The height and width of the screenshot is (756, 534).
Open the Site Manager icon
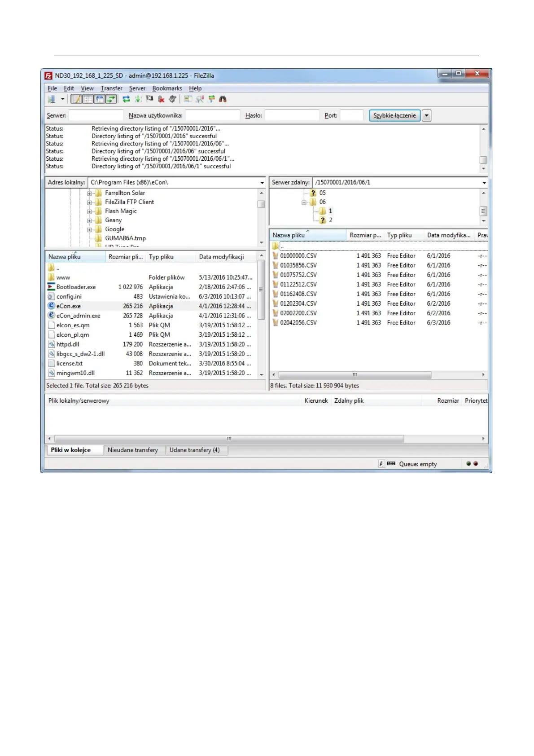52,99
